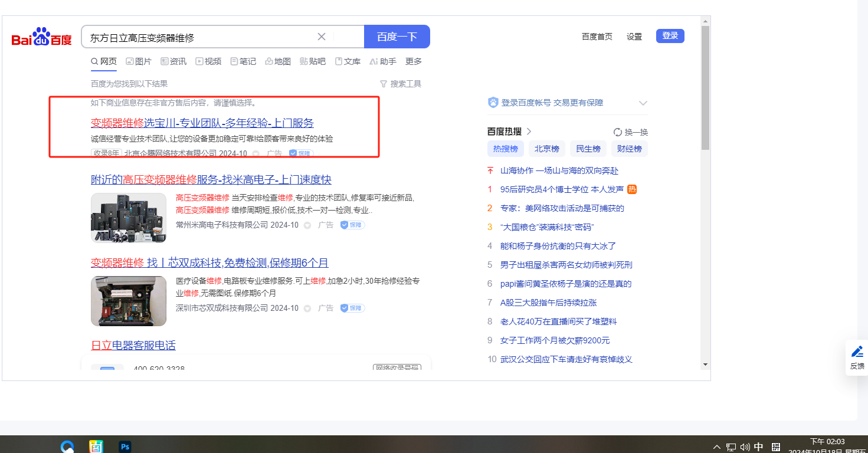Toggle the 中 Chinese input mode indicator
The image size is (868, 453).
pos(759,447)
